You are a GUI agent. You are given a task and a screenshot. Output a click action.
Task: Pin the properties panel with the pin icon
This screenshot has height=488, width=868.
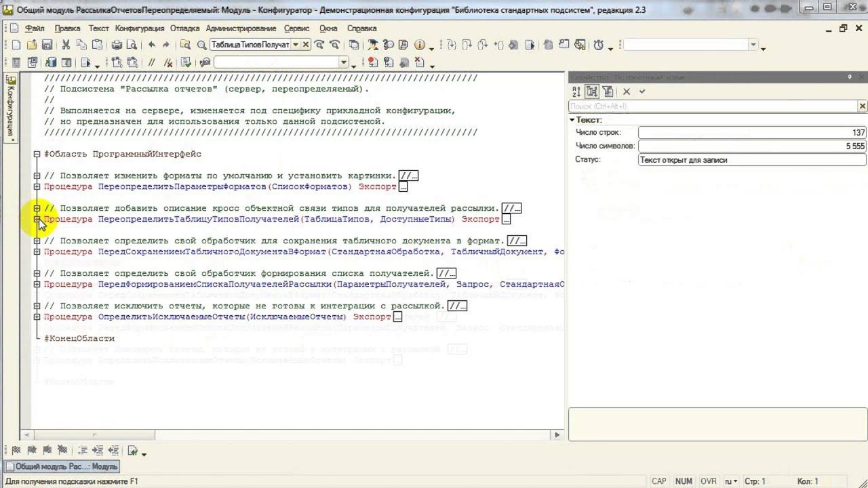click(850, 77)
